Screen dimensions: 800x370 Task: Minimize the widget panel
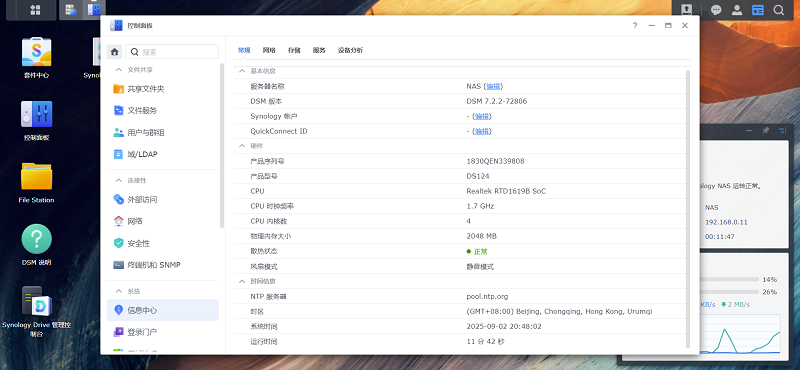(x=749, y=131)
